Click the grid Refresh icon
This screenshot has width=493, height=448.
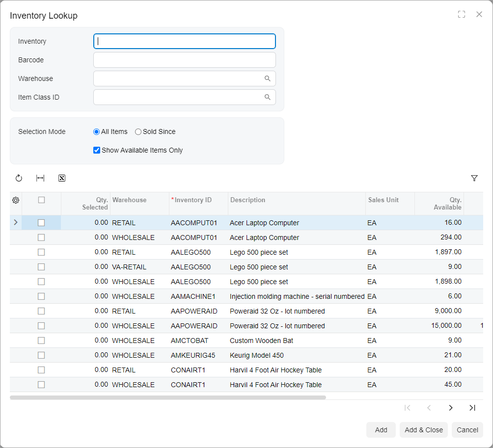pyautogui.click(x=19, y=178)
